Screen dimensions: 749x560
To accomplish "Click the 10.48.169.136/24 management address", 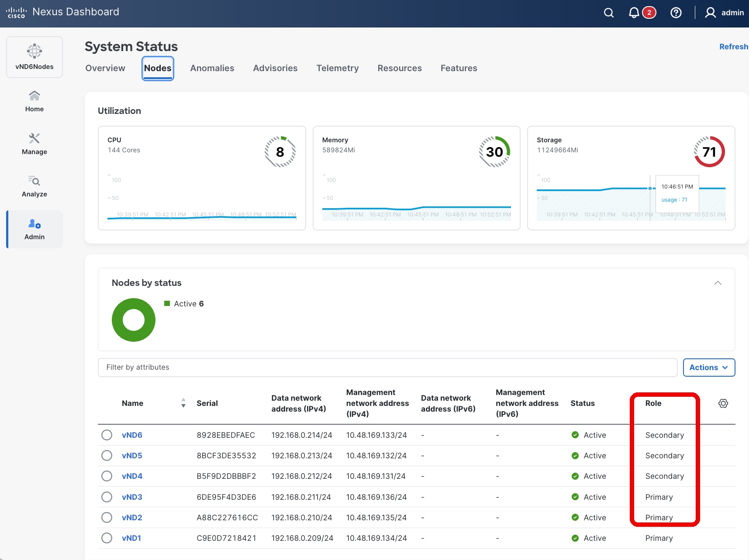I will [376, 497].
